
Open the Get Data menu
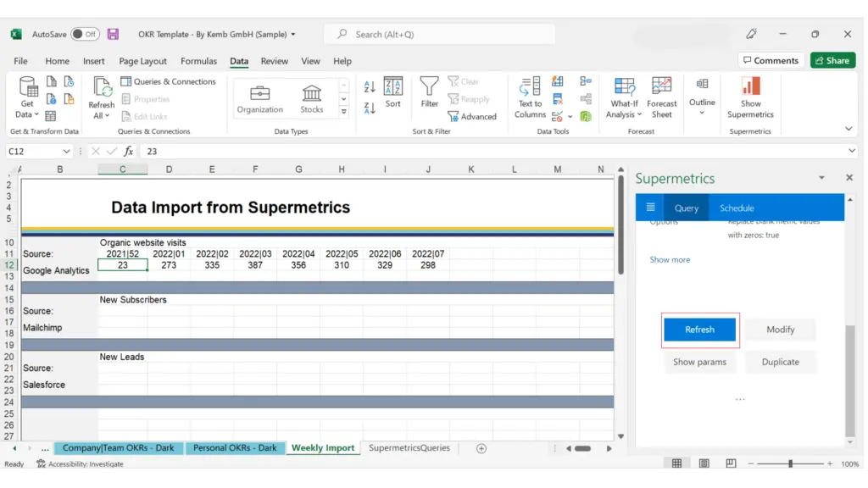coord(27,98)
